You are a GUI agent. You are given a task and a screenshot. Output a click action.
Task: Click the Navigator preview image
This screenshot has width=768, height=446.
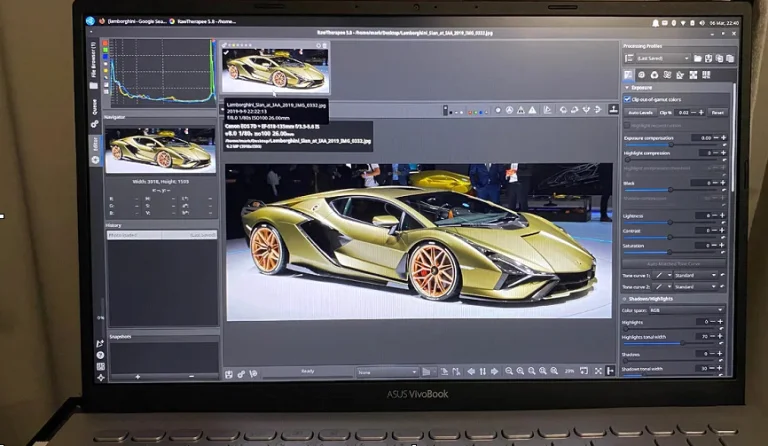(161, 150)
